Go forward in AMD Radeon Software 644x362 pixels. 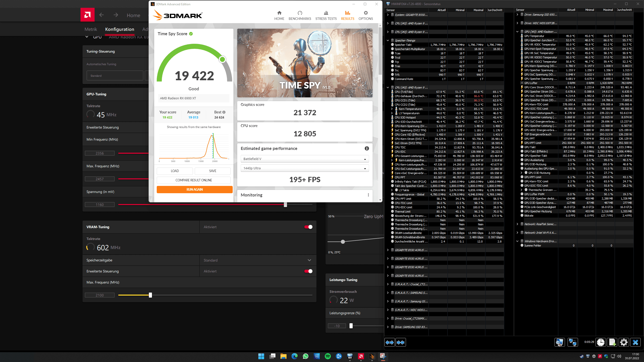[116, 15]
